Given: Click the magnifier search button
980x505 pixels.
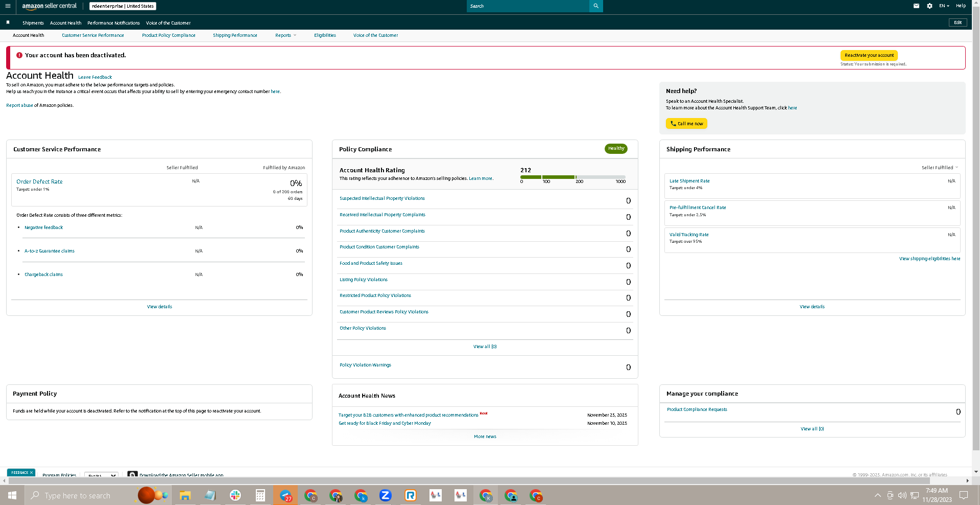Looking at the screenshot, I should 596,6.
